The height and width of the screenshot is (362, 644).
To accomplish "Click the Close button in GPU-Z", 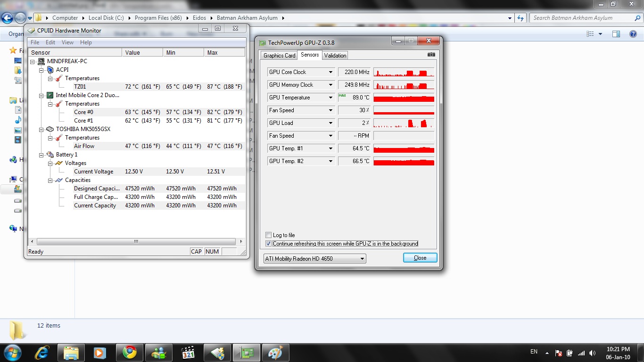I will [420, 258].
